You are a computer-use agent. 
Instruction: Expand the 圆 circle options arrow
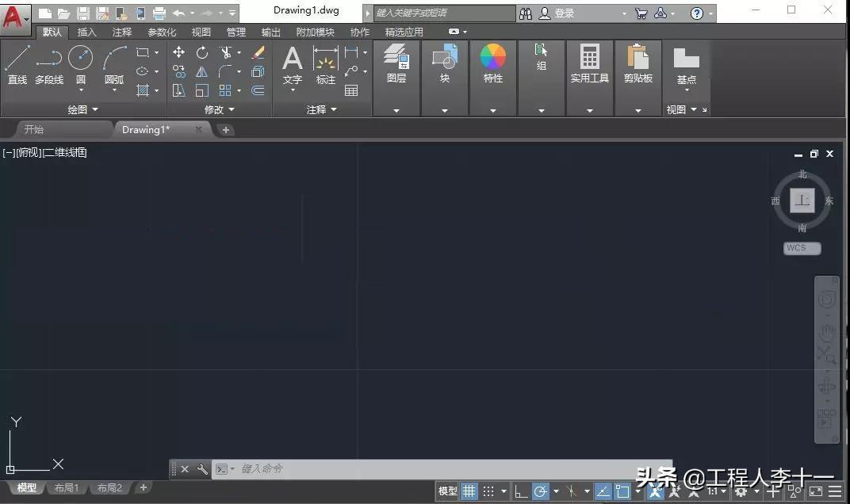pos(81,90)
